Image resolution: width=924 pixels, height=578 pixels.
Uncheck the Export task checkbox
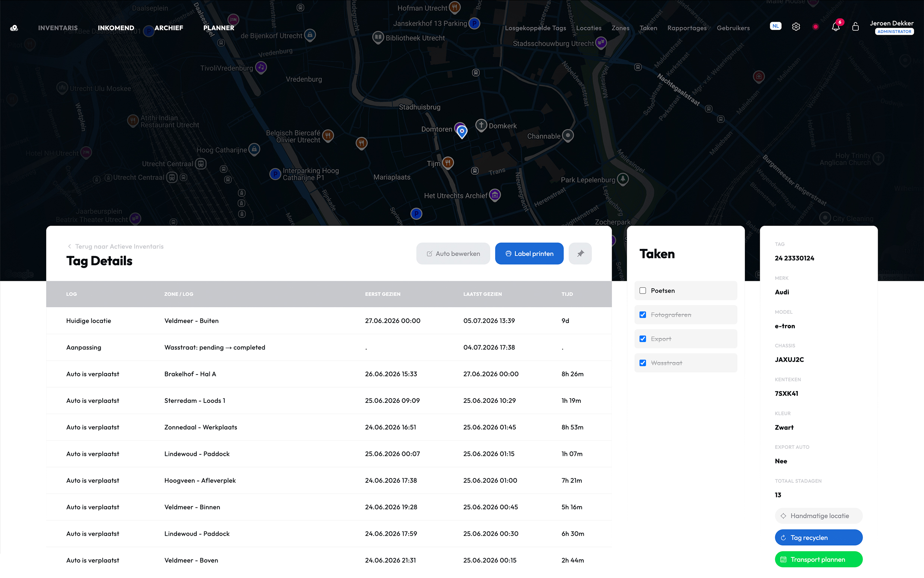tap(643, 339)
